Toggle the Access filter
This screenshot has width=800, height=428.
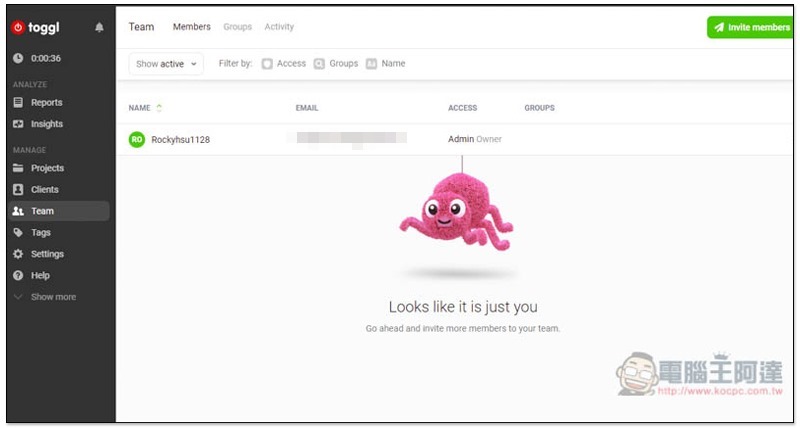(x=284, y=64)
